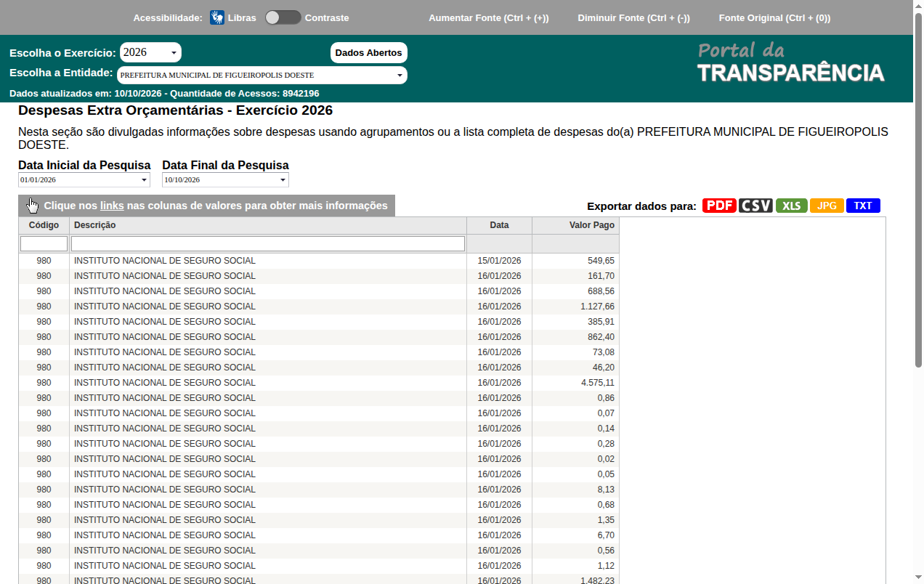Select the date in the 0,07 row
This screenshot has width=924, height=584.
pos(499,413)
